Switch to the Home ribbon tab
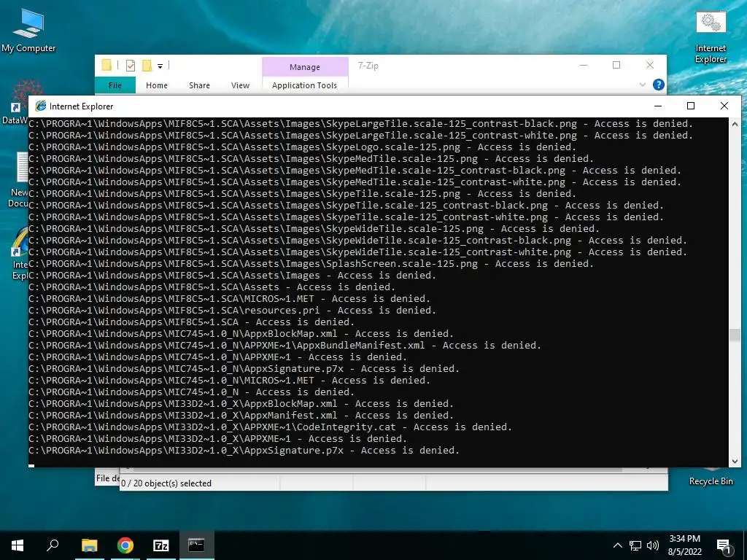Screen dimensions: 747x560 click(x=157, y=85)
